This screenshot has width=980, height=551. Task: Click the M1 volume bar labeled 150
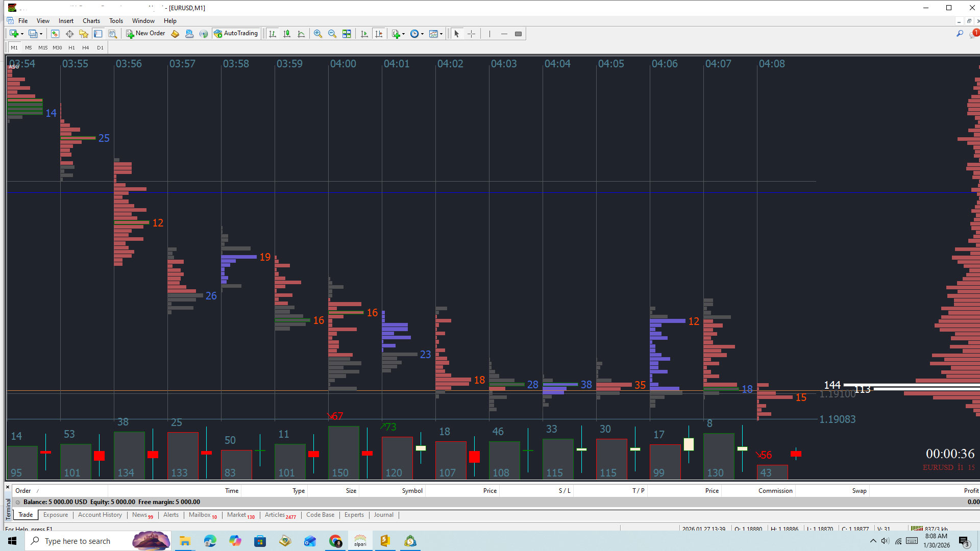click(x=343, y=453)
